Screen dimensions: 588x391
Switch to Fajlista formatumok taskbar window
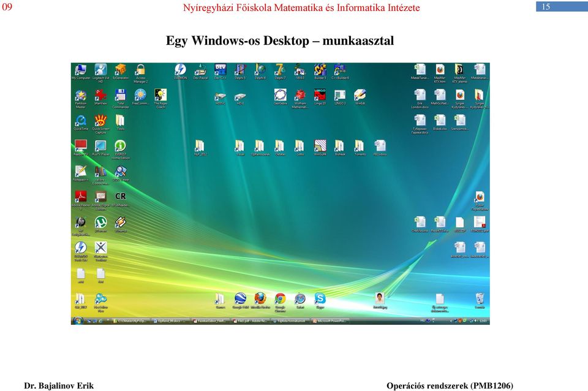coord(290,321)
